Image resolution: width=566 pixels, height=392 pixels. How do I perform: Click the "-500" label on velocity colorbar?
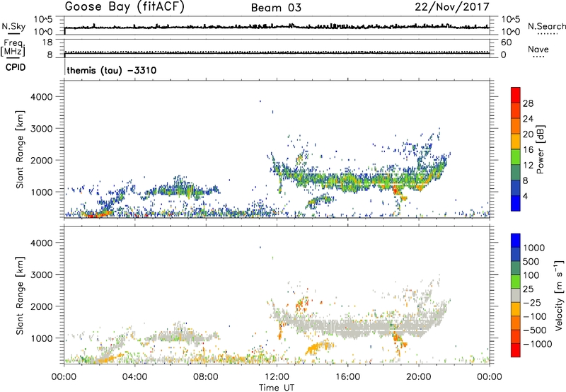tap(535, 330)
